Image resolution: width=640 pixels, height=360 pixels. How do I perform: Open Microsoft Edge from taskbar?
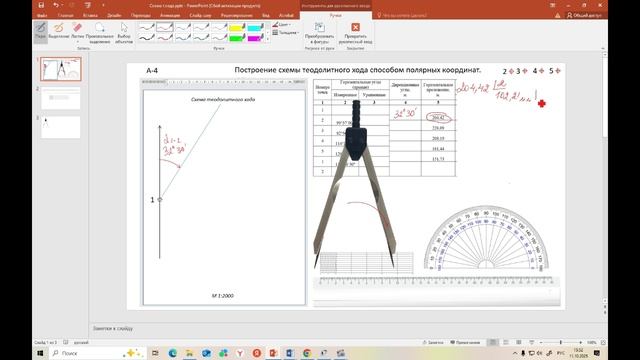(173, 353)
